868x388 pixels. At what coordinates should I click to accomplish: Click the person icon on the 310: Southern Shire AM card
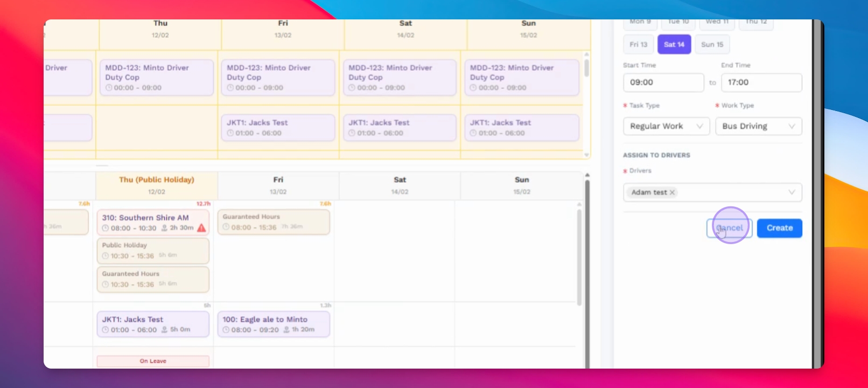coord(165,228)
